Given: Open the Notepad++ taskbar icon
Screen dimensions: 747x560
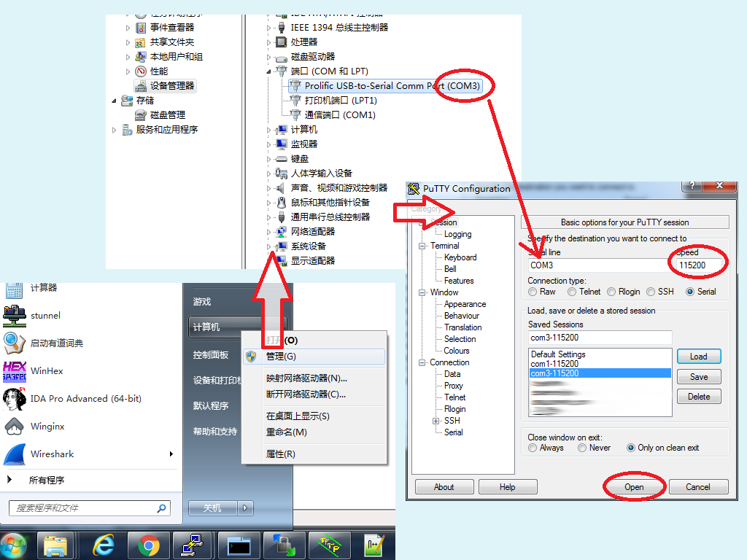Looking at the screenshot, I should pyautogui.click(x=374, y=545).
